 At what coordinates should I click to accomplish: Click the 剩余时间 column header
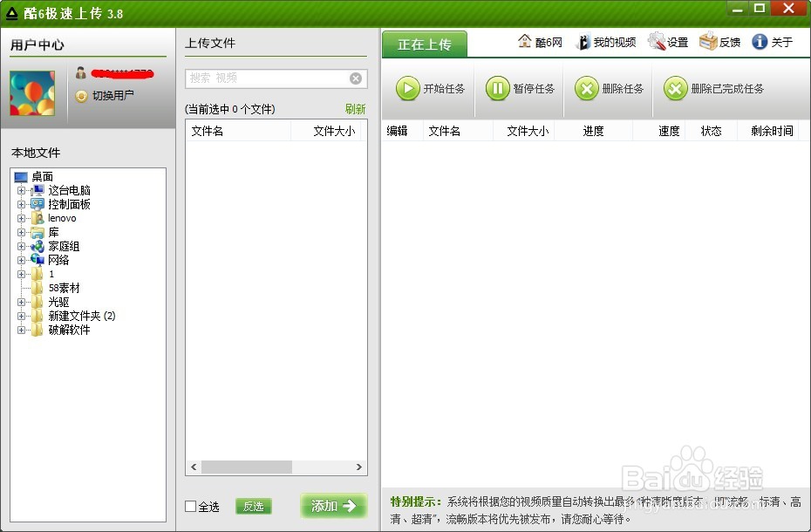pos(768,131)
